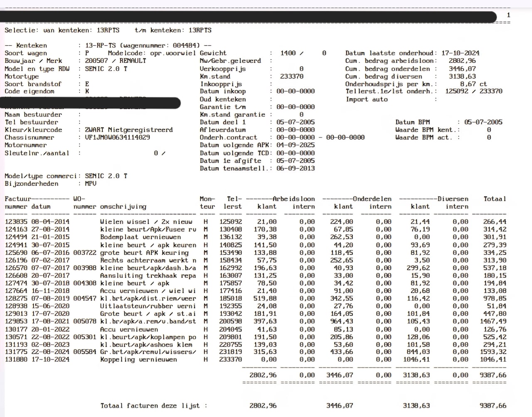Click the next APK date 04-09-2025

click(296, 145)
